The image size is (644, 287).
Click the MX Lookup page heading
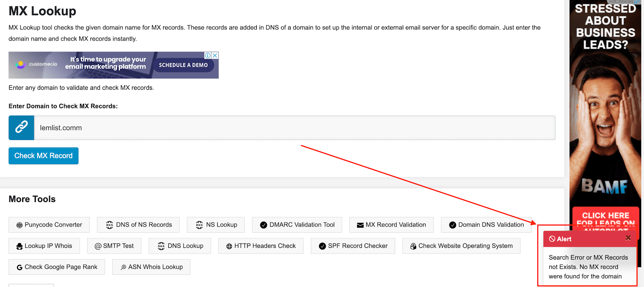[42, 11]
